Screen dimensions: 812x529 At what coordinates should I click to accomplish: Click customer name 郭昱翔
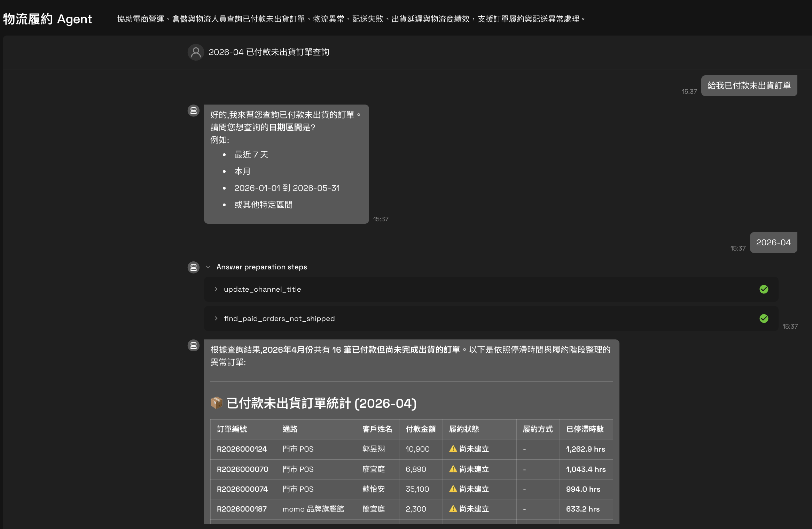coord(374,449)
